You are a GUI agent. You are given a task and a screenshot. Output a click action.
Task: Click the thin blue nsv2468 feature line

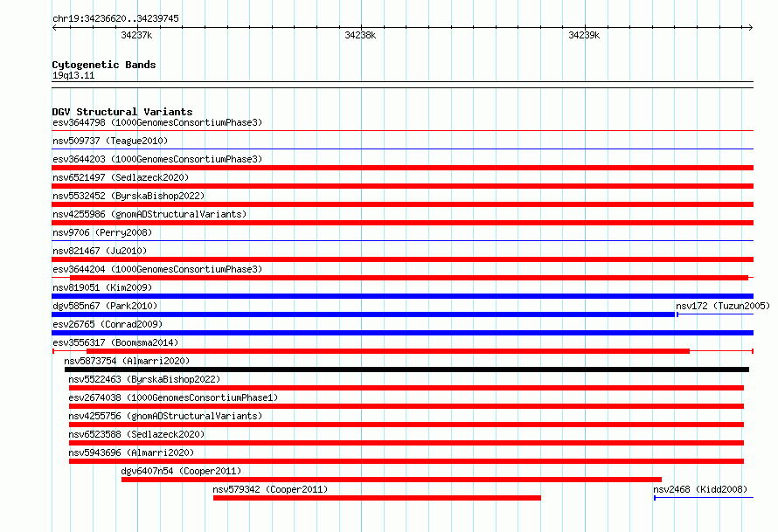pyautogui.click(x=704, y=498)
